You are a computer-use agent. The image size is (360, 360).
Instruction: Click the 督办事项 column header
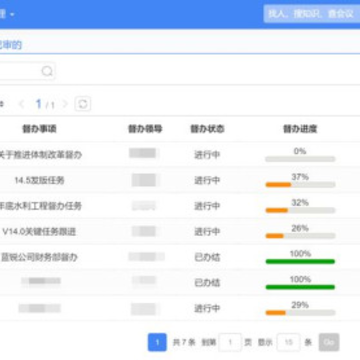(39, 129)
